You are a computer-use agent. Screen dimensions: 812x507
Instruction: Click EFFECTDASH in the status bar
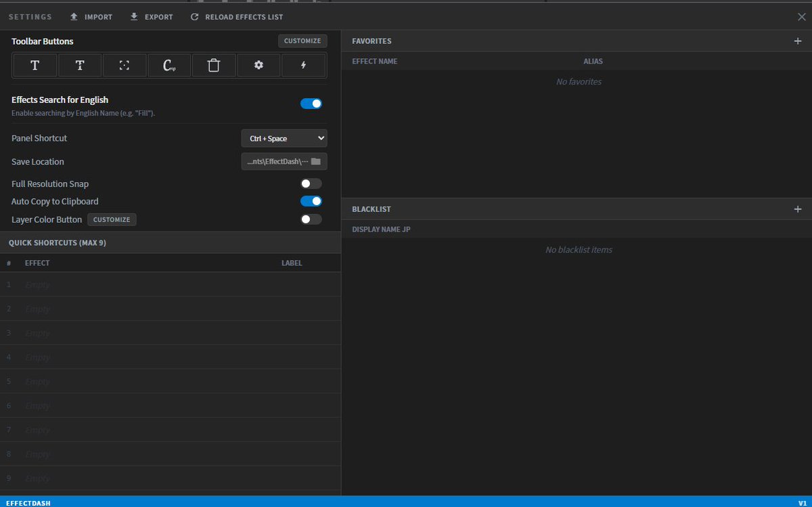tap(28, 503)
